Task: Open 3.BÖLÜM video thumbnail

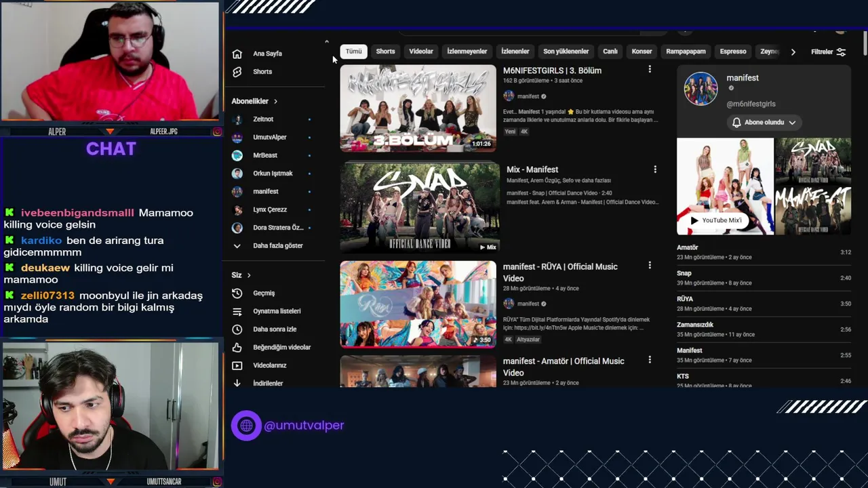Action: pyautogui.click(x=418, y=108)
